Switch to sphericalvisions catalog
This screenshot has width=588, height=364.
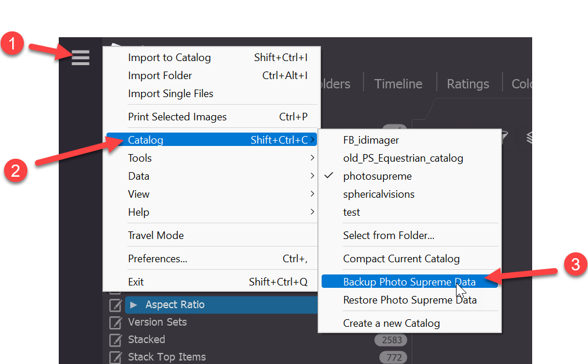click(409, 194)
